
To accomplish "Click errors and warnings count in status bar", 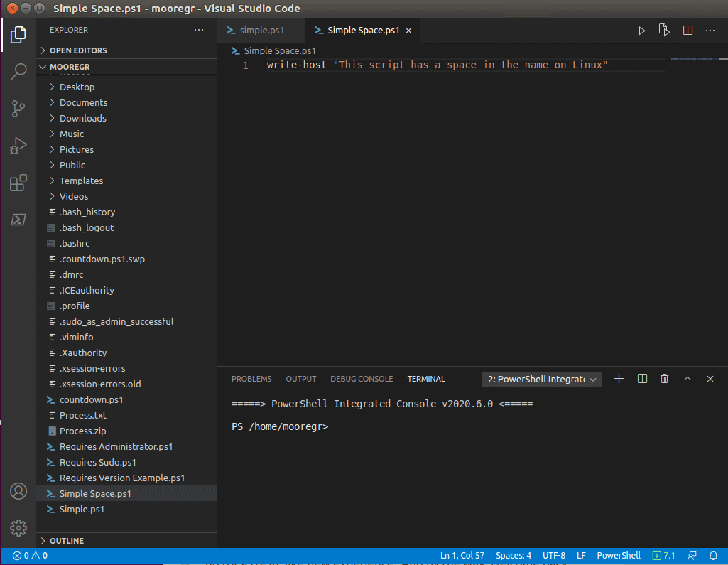I will click(x=30, y=555).
